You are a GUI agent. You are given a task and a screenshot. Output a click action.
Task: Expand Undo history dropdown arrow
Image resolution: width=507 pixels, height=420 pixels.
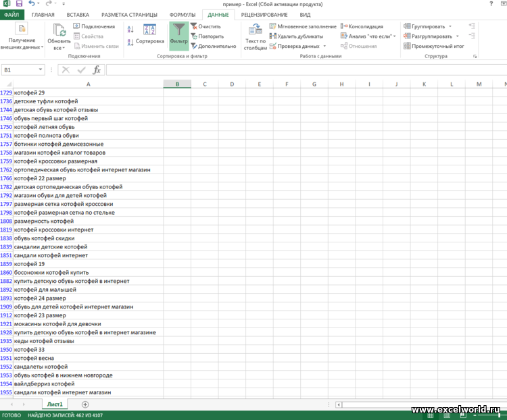point(39,3)
